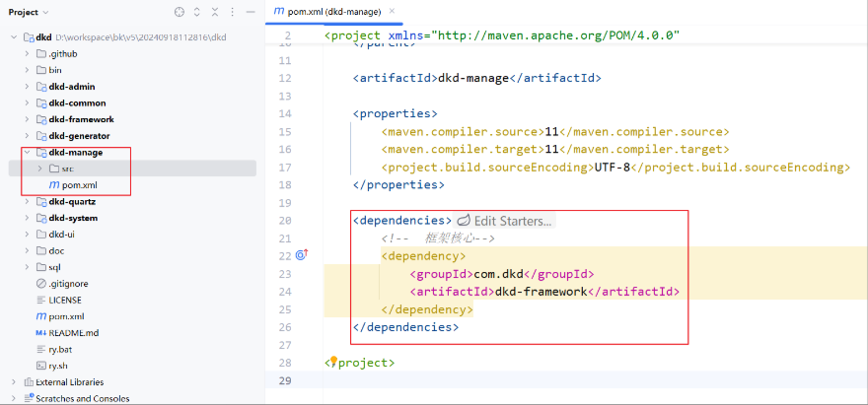The height and width of the screenshot is (405, 868).
Task: Hide the Project tool window with minimize icon
Action: coord(253,12)
